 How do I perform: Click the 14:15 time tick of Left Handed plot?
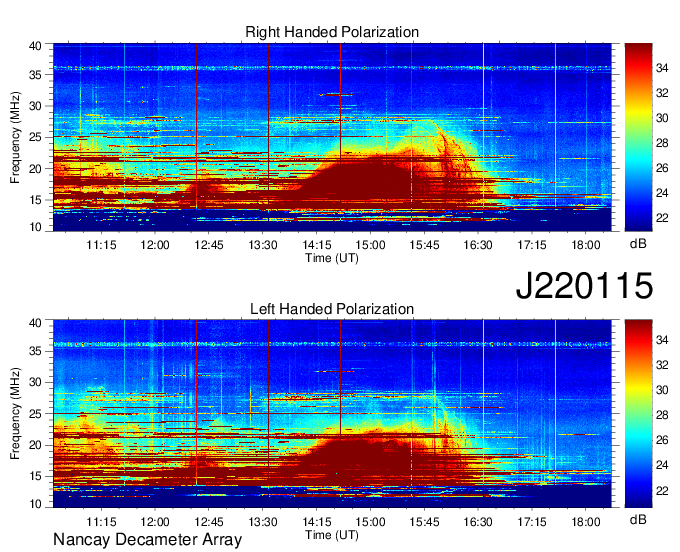click(x=317, y=522)
